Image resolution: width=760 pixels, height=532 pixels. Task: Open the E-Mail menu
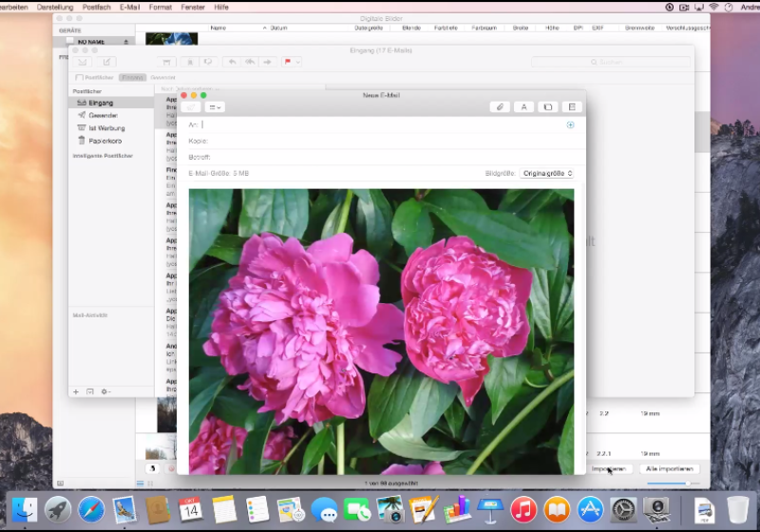(x=130, y=8)
